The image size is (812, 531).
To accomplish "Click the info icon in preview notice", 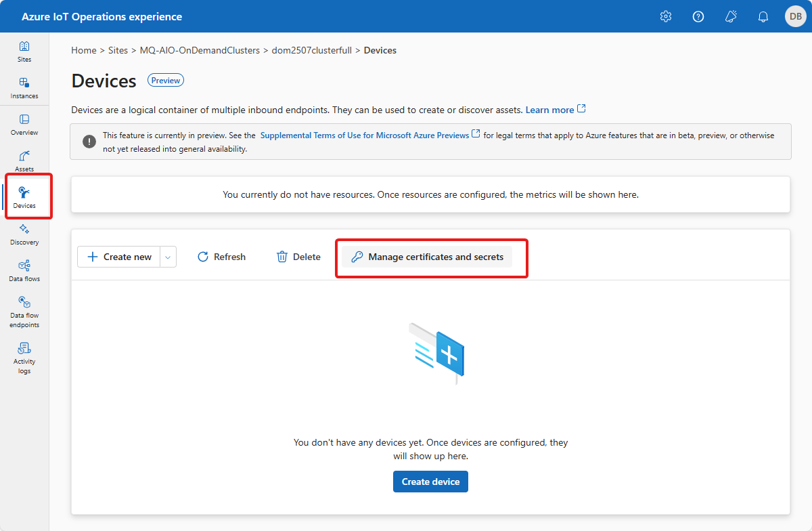I will [x=89, y=141].
